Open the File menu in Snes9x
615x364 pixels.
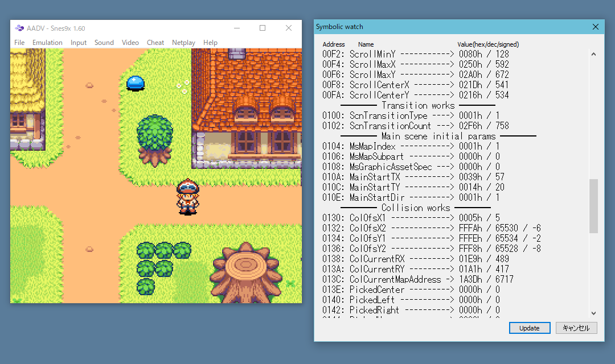click(19, 42)
